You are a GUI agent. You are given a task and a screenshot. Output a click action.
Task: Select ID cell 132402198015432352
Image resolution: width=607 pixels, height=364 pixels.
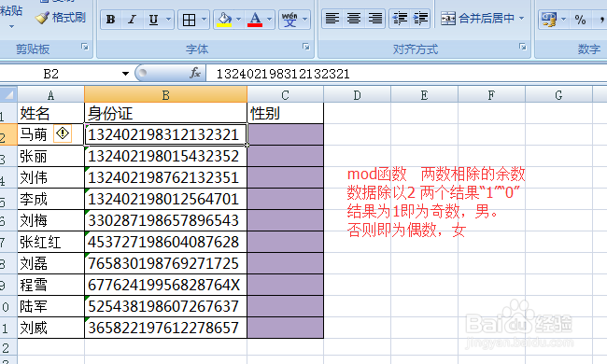click(x=165, y=156)
